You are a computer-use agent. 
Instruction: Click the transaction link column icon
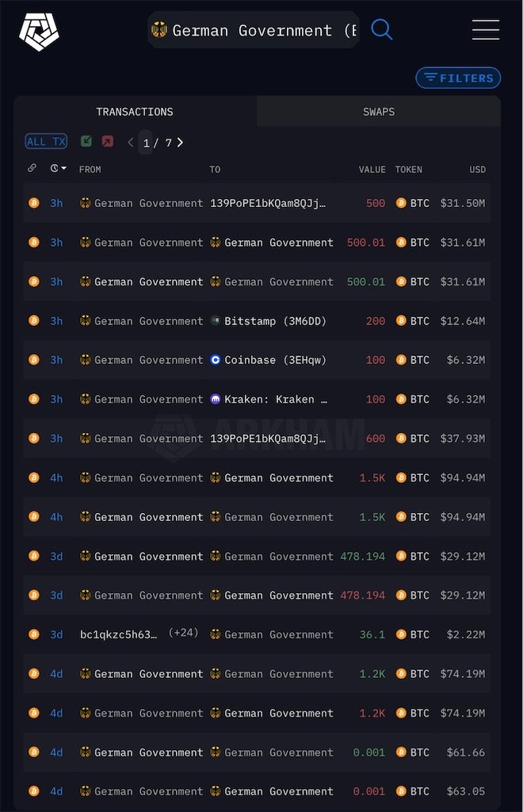point(32,168)
